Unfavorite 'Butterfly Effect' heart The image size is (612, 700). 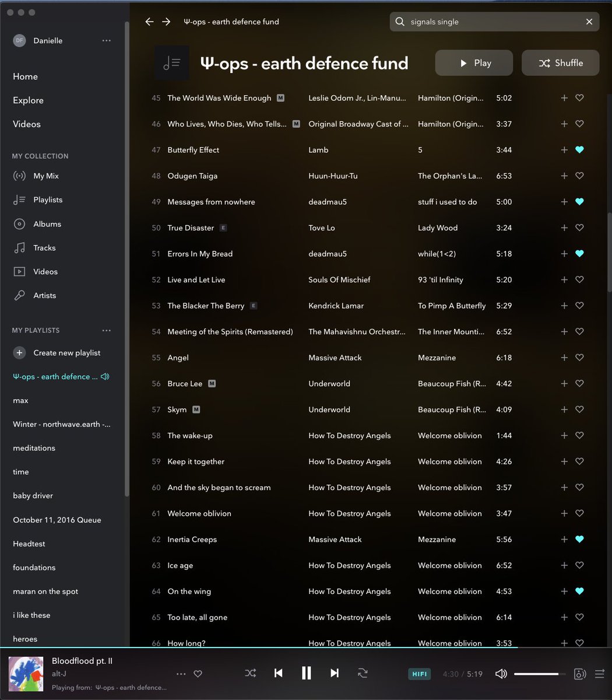point(579,150)
